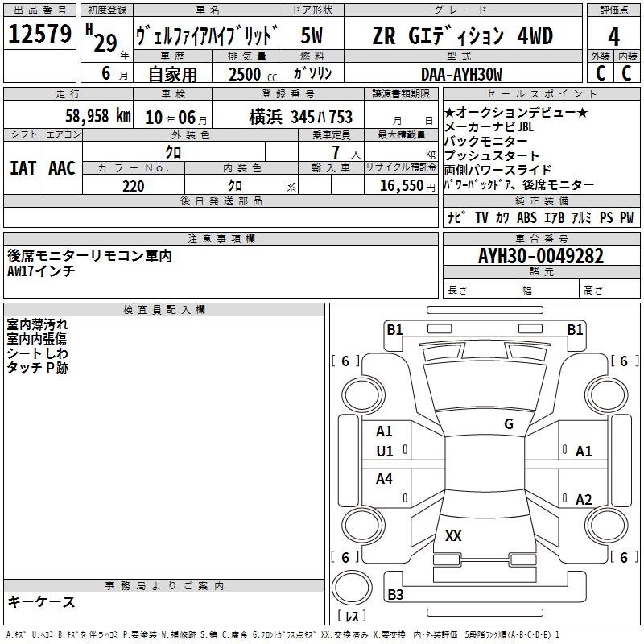Click the inspection expiry 10年06月
The width and height of the screenshot is (644, 644).
(x=176, y=118)
